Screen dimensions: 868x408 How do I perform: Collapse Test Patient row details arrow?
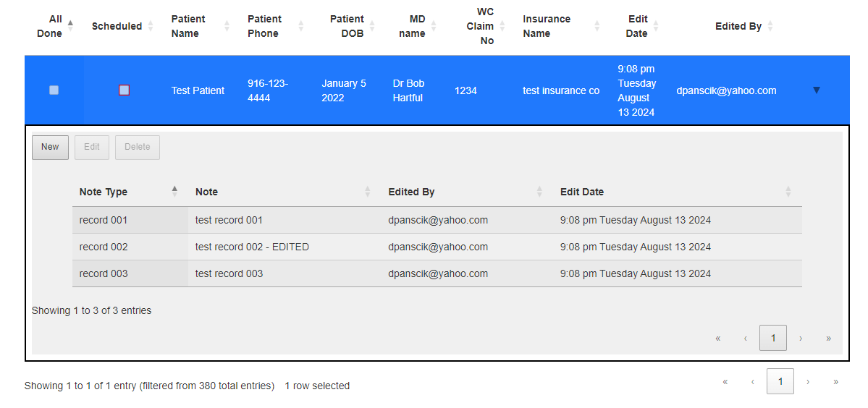[x=816, y=90]
